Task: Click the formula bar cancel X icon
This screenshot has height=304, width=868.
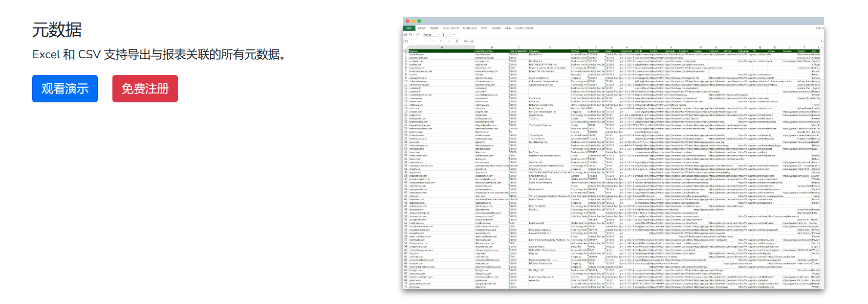Action: point(441,41)
